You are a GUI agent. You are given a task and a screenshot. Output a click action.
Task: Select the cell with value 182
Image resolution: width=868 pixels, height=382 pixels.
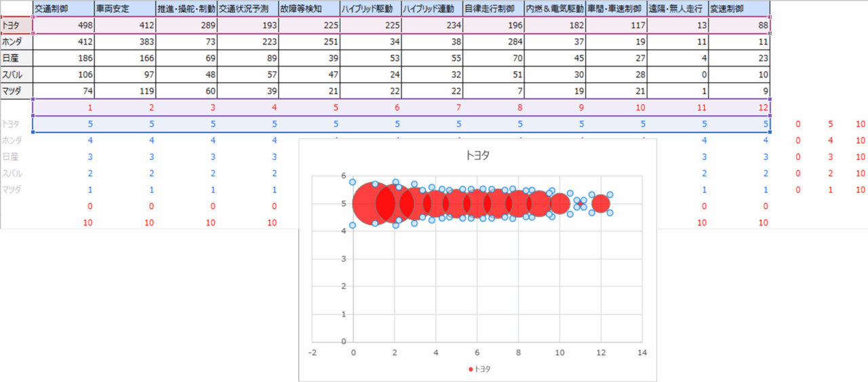(x=555, y=25)
